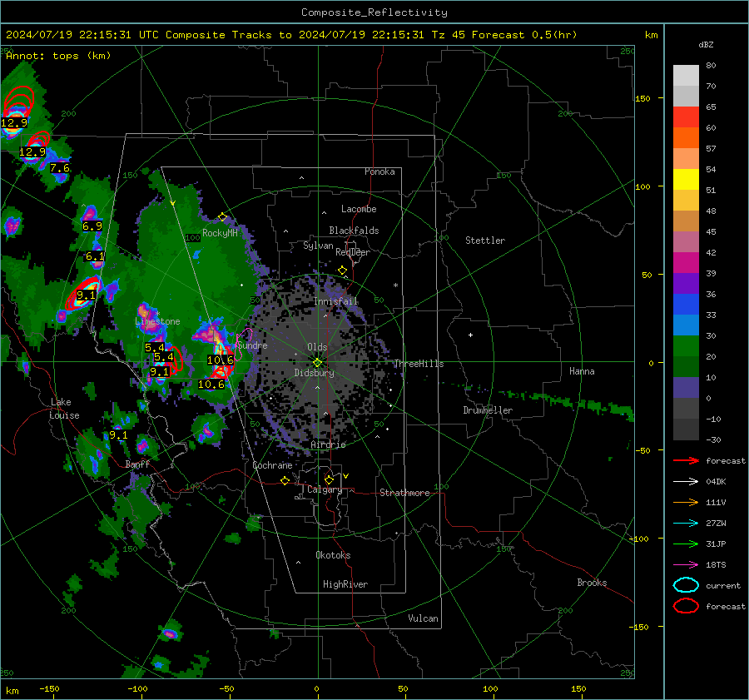Click the white asterisk marker east of Innisfail
Viewport: 749px width, 700px height.
(395, 285)
